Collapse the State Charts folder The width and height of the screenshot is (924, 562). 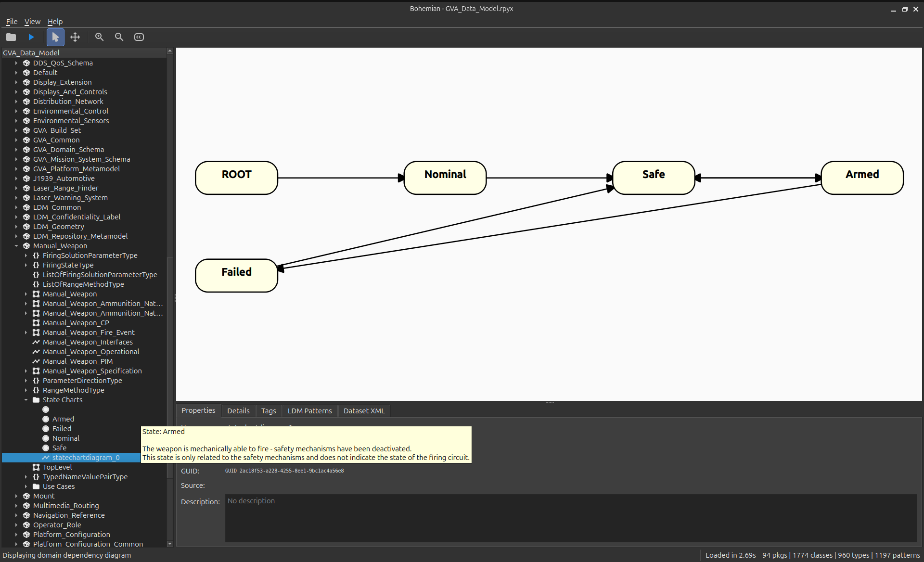[x=26, y=400]
